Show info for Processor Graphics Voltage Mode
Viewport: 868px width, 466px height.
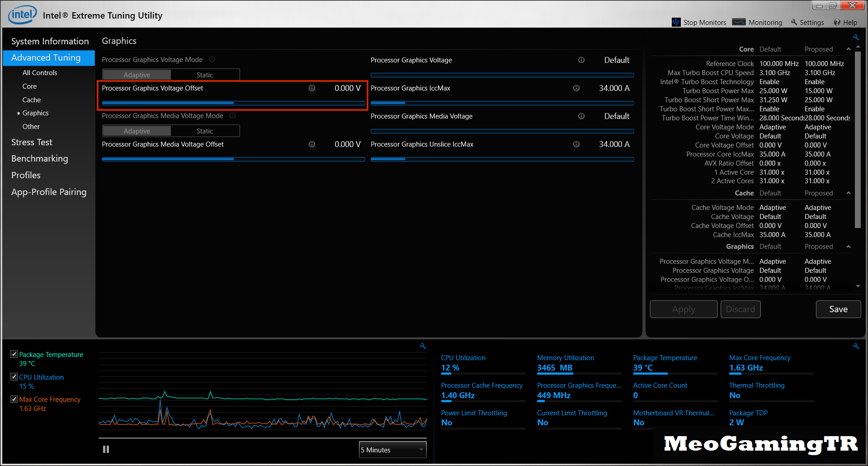[212, 59]
